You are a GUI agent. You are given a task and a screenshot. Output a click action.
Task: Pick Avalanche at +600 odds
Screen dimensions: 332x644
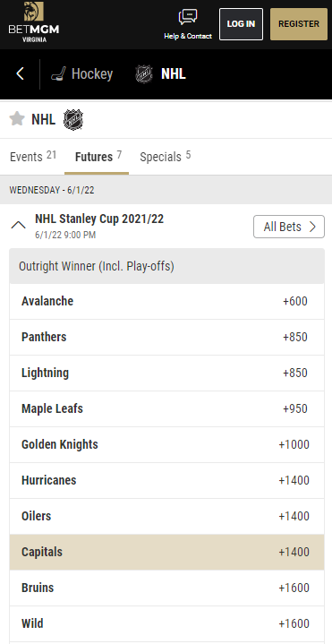pyautogui.click(x=166, y=301)
